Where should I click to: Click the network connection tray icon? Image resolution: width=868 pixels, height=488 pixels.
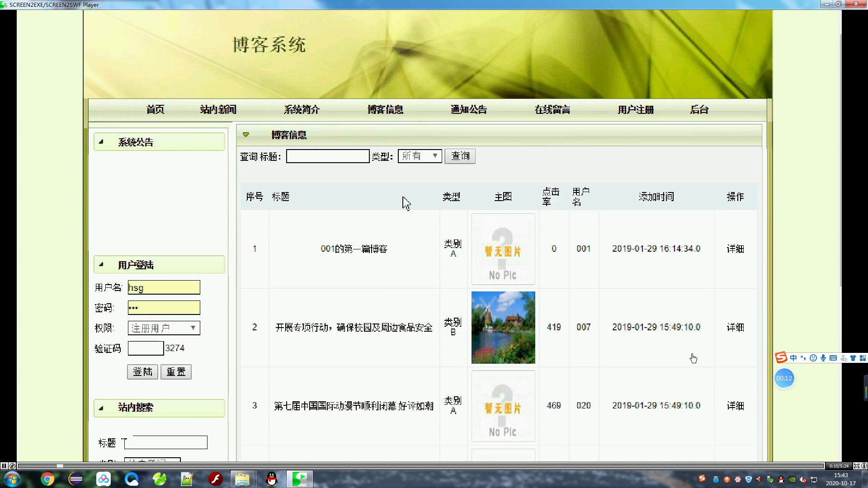(814, 479)
